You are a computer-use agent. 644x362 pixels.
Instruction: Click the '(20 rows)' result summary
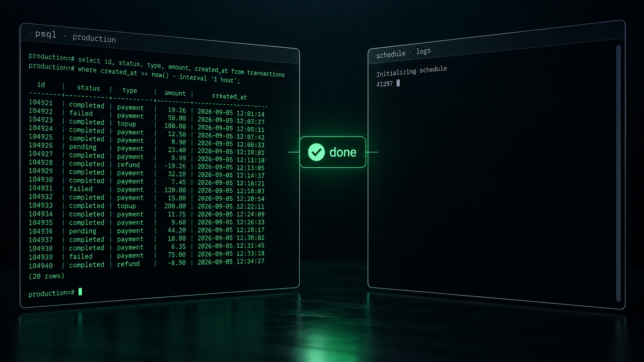[47, 276]
